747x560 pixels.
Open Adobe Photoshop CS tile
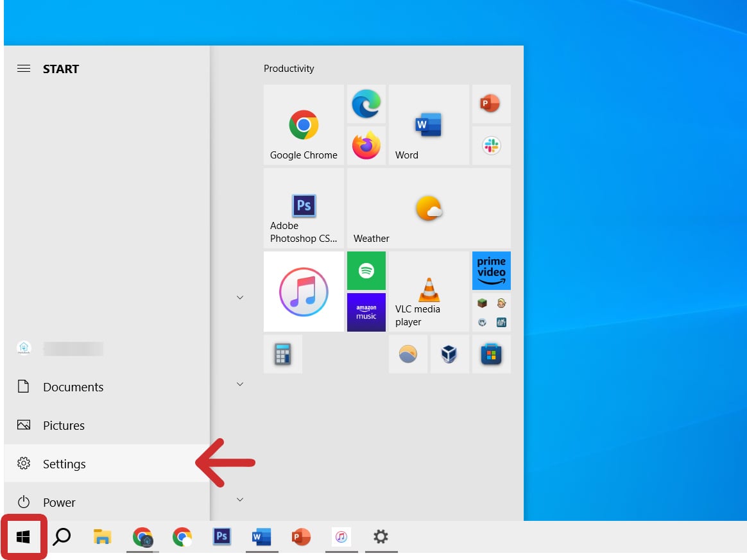click(x=304, y=208)
